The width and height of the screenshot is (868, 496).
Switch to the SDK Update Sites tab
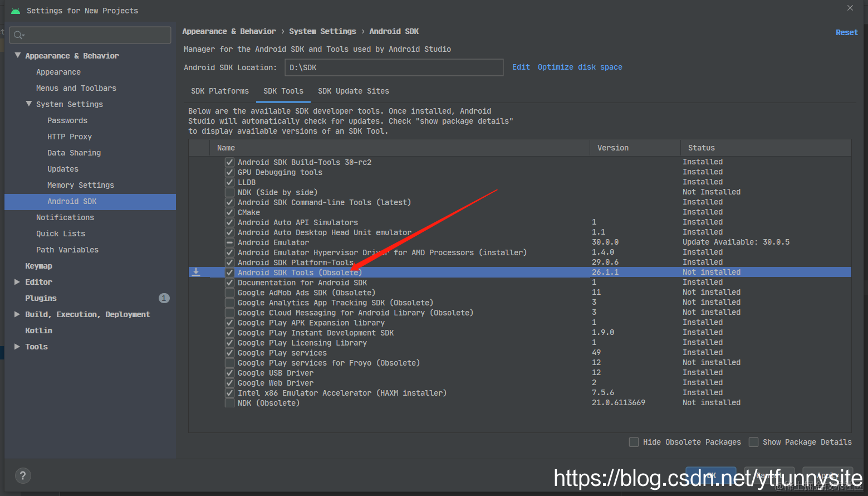tap(354, 91)
